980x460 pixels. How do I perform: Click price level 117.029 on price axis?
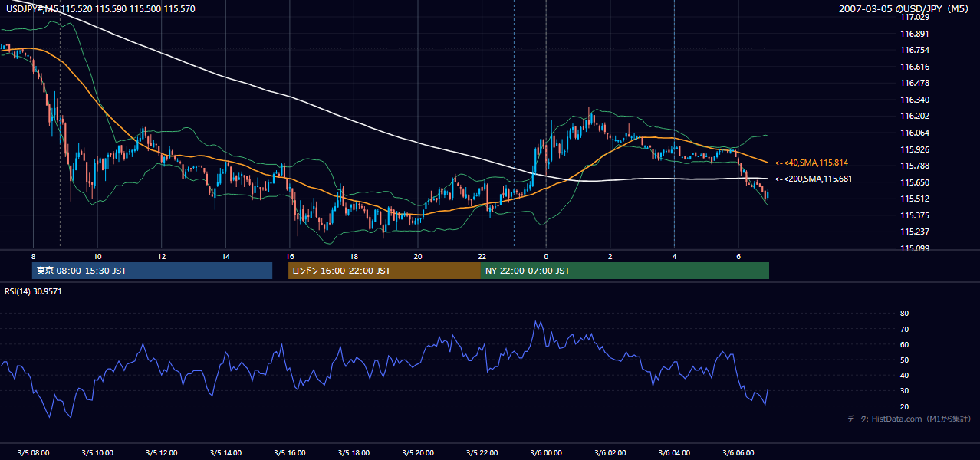tap(914, 17)
